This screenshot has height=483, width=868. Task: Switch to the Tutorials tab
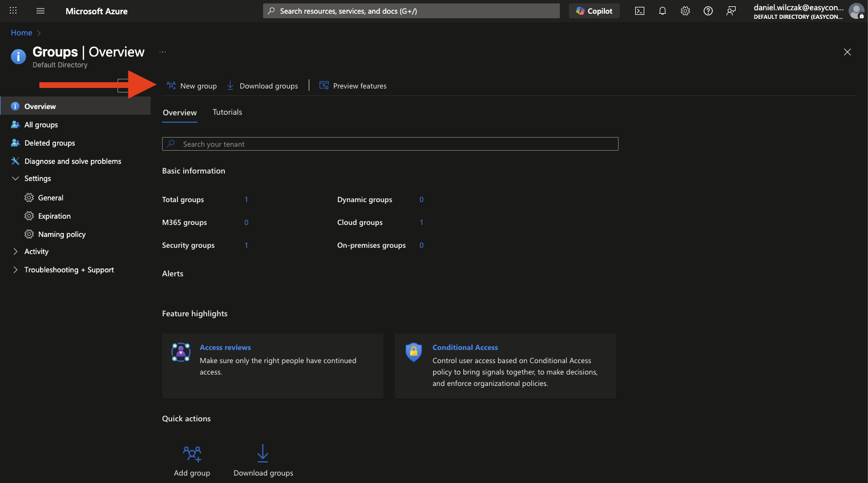tap(227, 112)
